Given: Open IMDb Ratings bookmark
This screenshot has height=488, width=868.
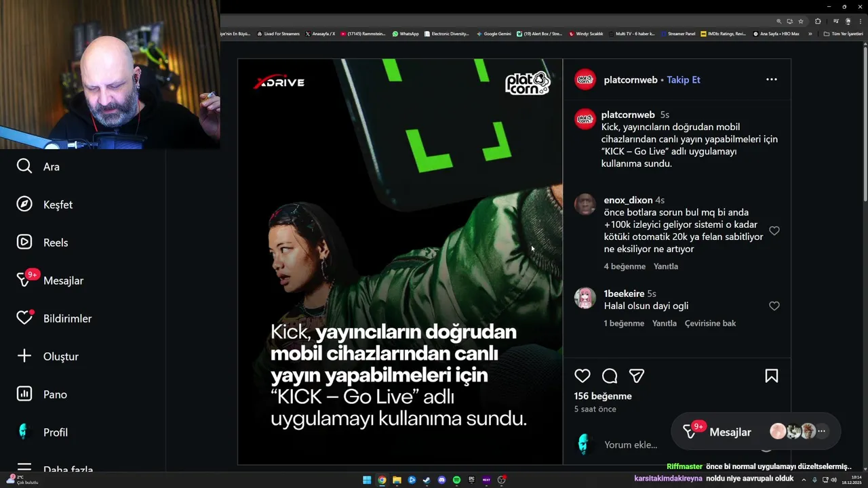Looking at the screenshot, I should pos(724,33).
